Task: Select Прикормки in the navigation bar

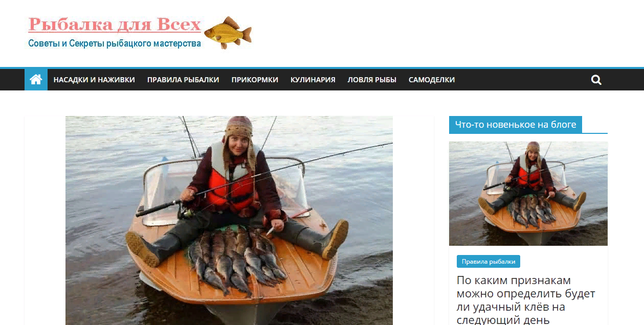Action: pos(255,80)
